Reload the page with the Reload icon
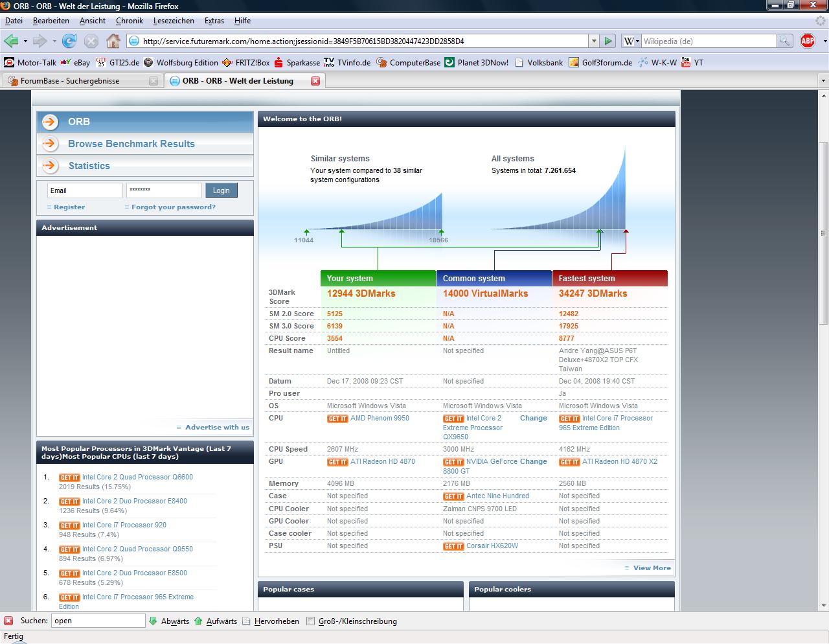The height and width of the screenshot is (644, 829). [69, 41]
